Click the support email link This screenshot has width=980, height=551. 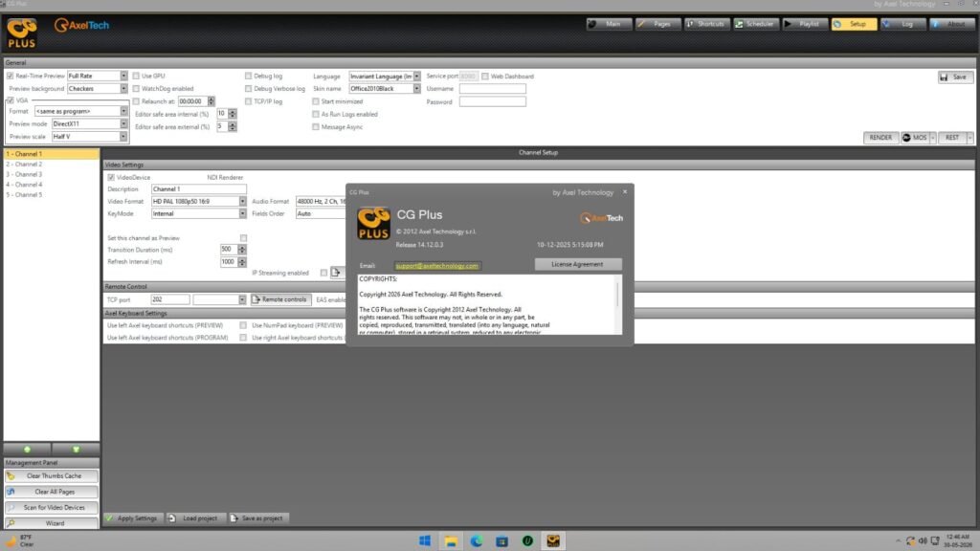(436, 266)
